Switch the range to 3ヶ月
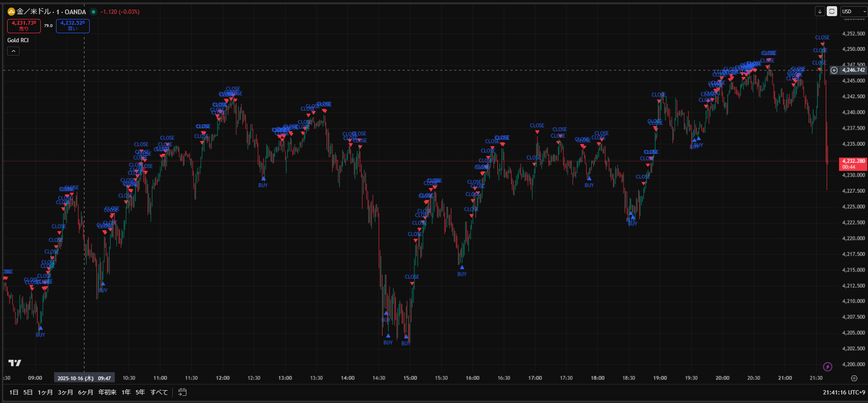This screenshot has width=868, height=403. [x=65, y=392]
